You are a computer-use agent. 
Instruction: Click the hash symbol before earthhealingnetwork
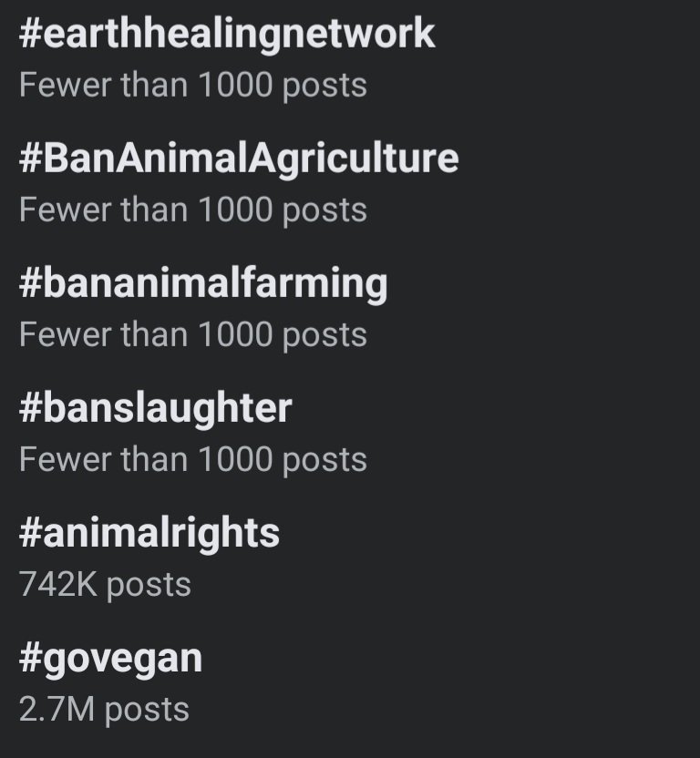[x=30, y=34]
